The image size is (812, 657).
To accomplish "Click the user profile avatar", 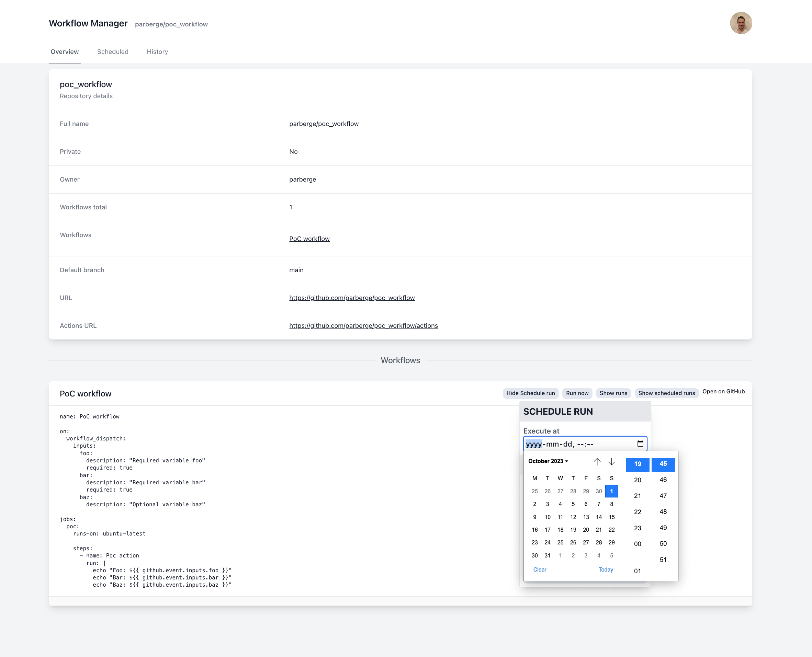I will pos(741,23).
